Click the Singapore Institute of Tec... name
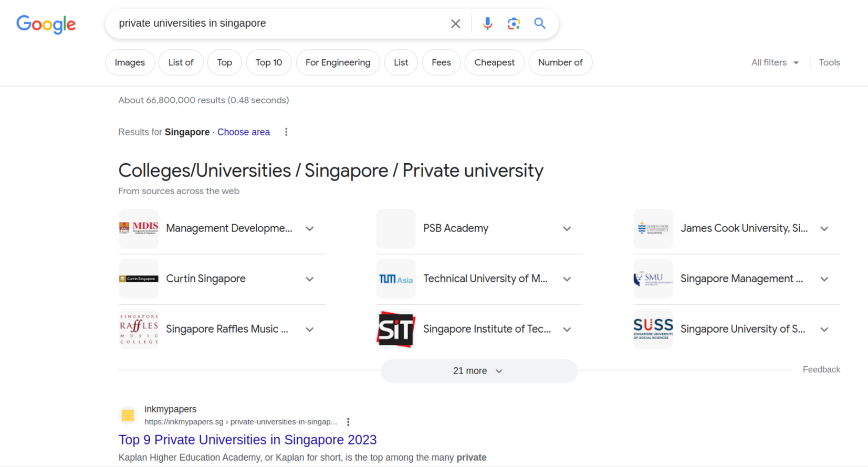Viewport: 868px width, 467px height. click(x=487, y=329)
